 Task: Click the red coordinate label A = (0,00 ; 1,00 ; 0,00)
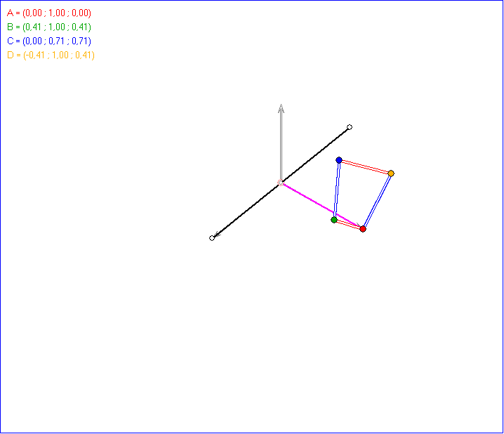pos(49,13)
